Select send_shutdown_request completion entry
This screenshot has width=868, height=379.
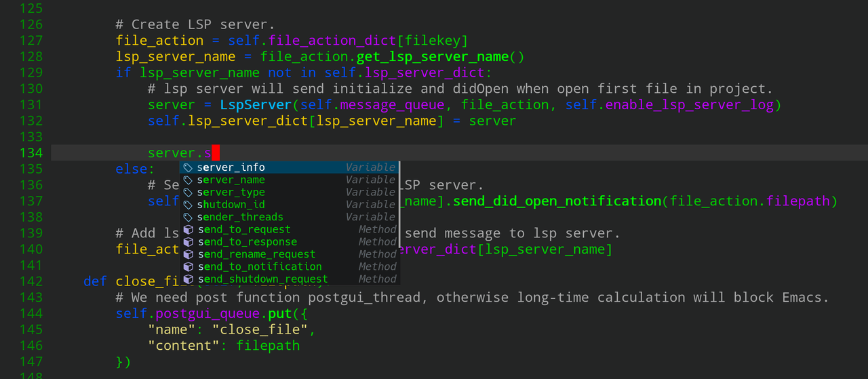[289, 279]
